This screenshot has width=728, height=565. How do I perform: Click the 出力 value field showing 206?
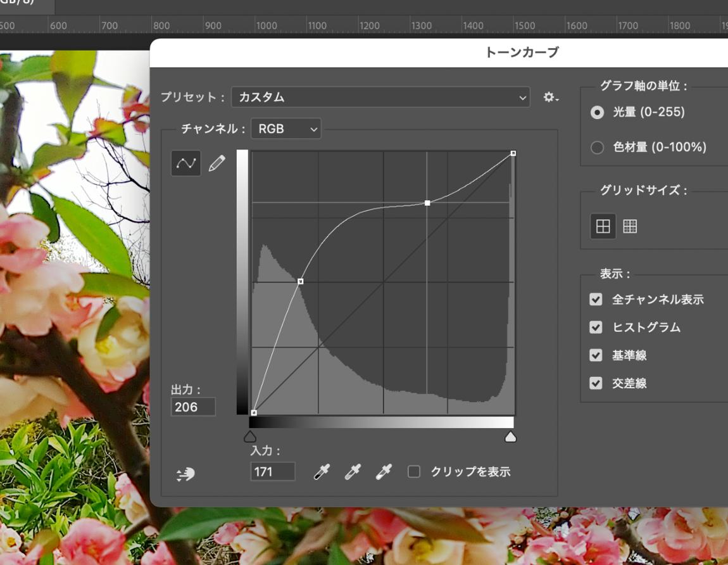(193, 407)
